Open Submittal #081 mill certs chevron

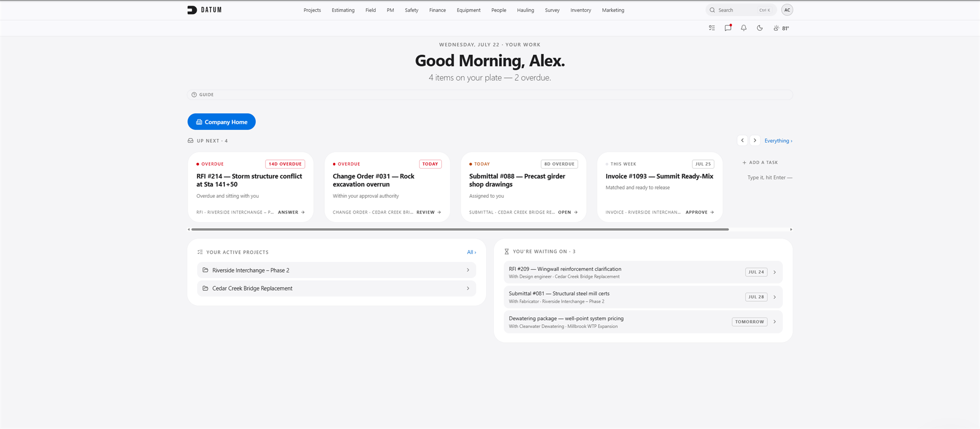tap(775, 297)
